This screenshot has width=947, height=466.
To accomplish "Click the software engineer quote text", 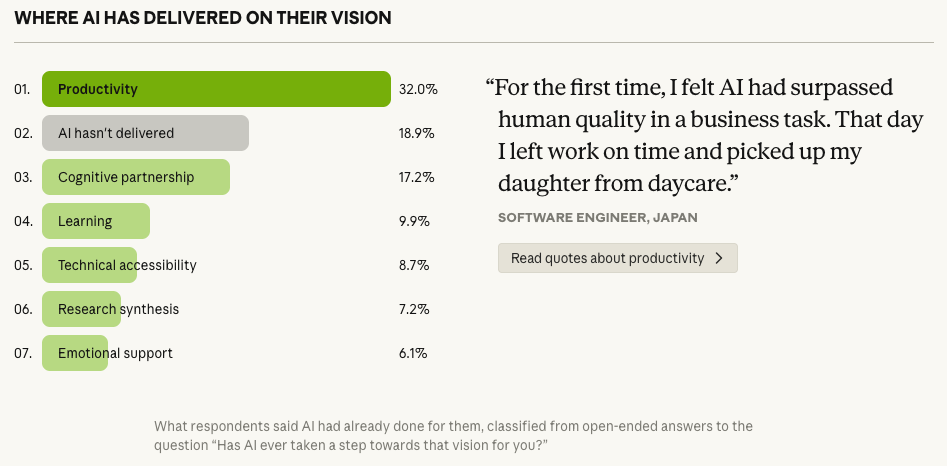I will [x=690, y=135].
